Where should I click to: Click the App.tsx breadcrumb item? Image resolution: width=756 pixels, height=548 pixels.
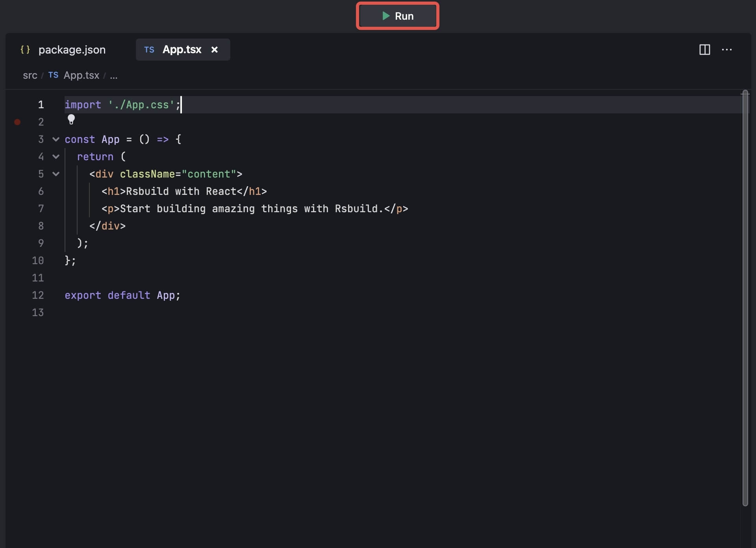point(82,75)
